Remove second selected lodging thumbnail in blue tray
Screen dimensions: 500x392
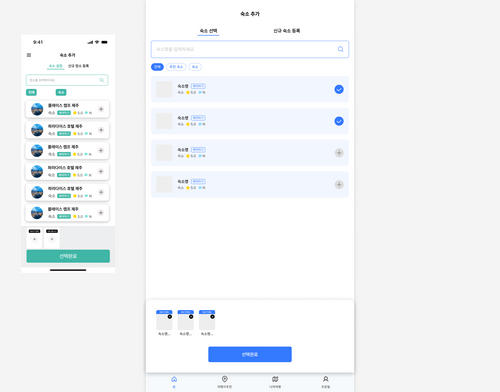[x=191, y=316]
